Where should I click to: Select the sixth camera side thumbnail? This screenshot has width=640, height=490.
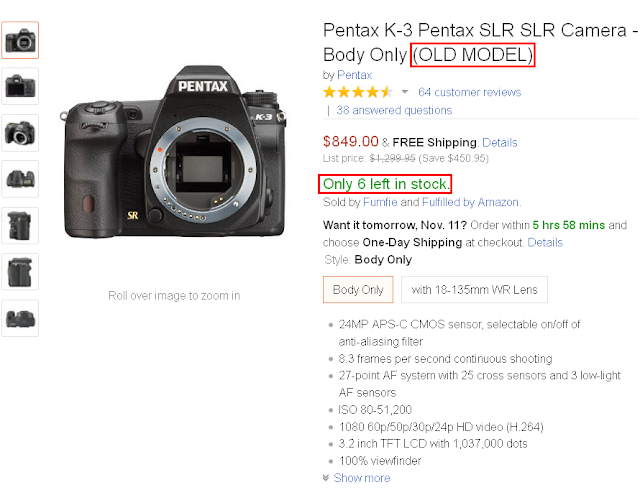[x=20, y=272]
